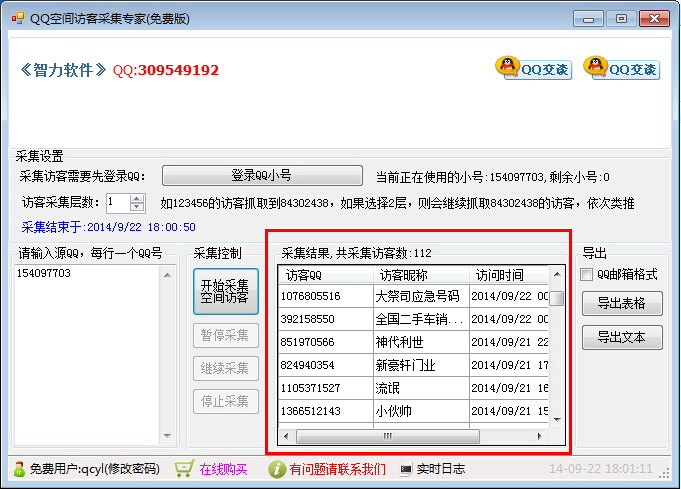Viewport: 681px width, 489px height.
Task: Click results table scroll down arrow
Action: [557, 420]
